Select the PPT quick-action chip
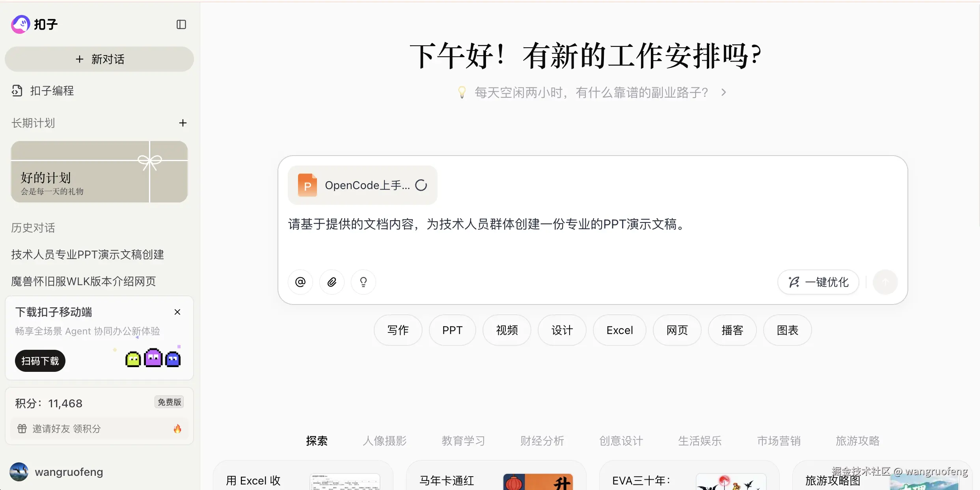The width and height of the screenshot is (980, 490). (x=452, y=330)
